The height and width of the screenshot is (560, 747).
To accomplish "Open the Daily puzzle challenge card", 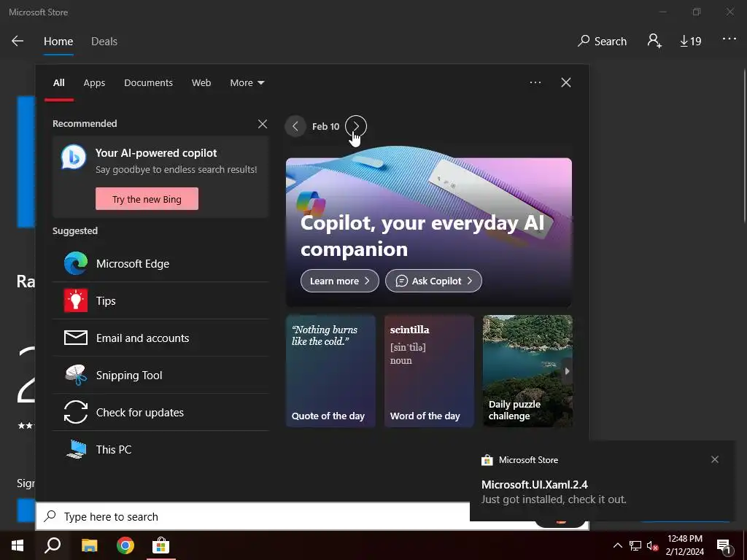I will point(527,371).
